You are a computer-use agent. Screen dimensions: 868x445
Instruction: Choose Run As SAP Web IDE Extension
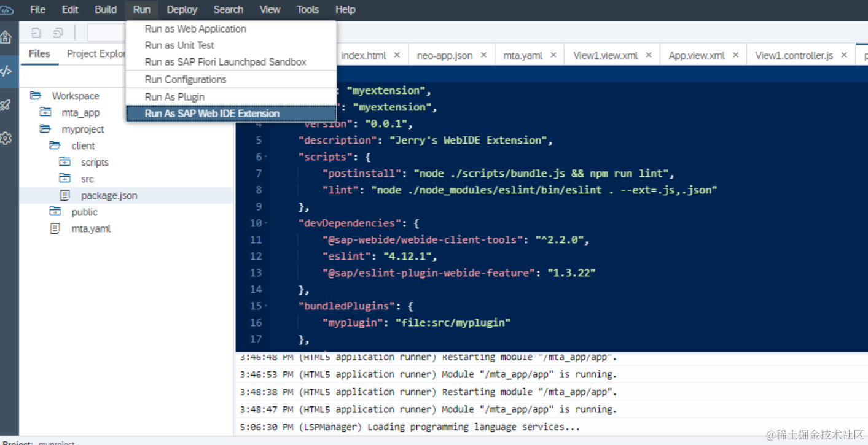pyautogui.click(x=212, y=114)
